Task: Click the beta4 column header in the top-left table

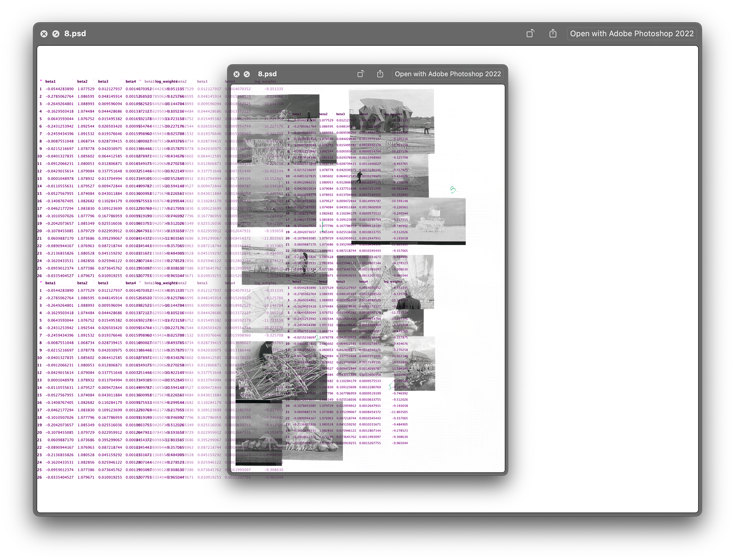Action: pos(131,81)
